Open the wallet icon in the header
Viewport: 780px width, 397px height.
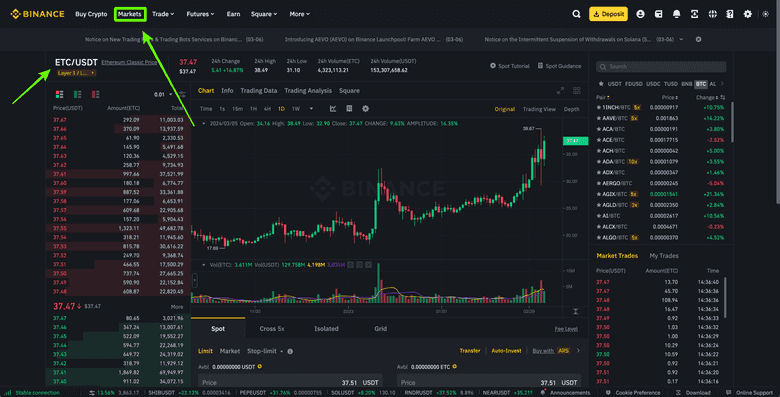658,14
